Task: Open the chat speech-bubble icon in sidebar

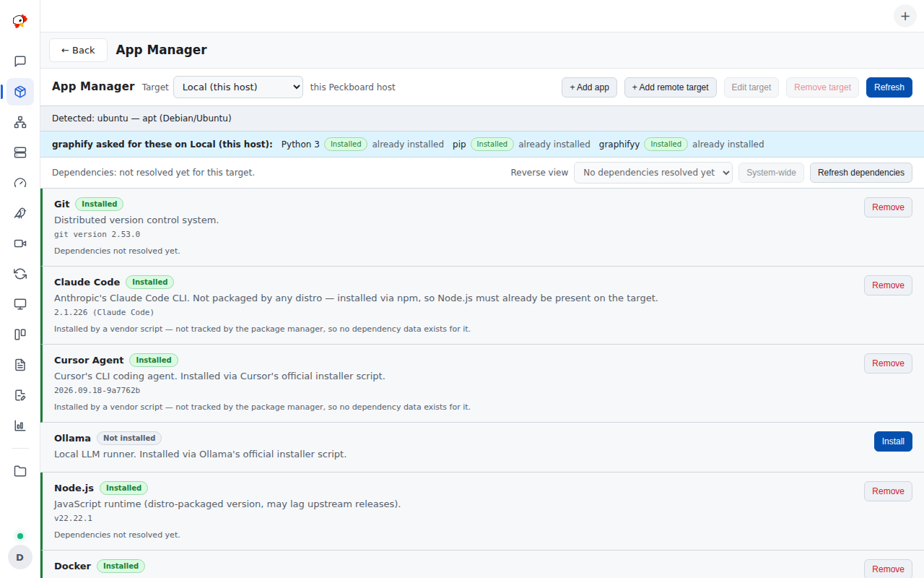Action: (x=20, y=61)
